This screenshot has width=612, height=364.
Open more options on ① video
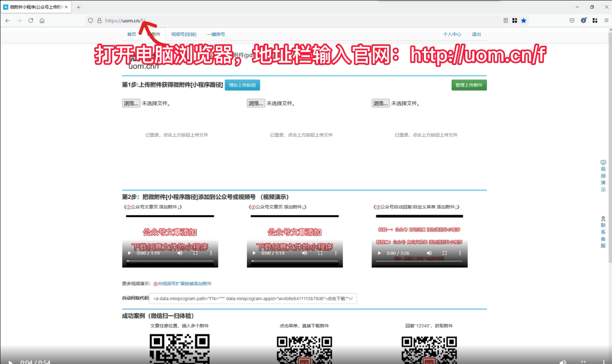[x=211, y=253]
